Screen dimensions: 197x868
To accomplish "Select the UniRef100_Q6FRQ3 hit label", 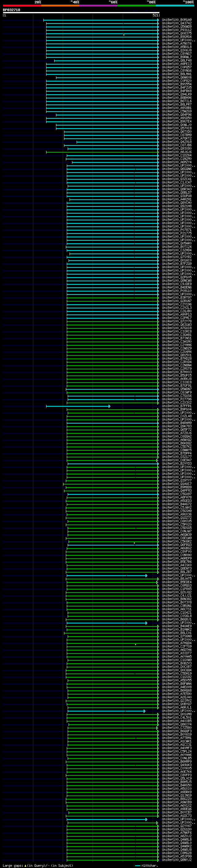I will pos(177,545).
